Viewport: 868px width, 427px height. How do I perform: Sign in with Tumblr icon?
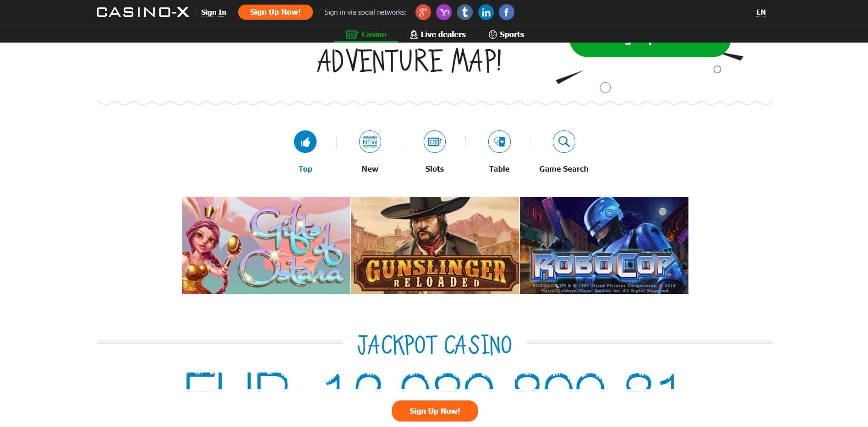[465, 12]
